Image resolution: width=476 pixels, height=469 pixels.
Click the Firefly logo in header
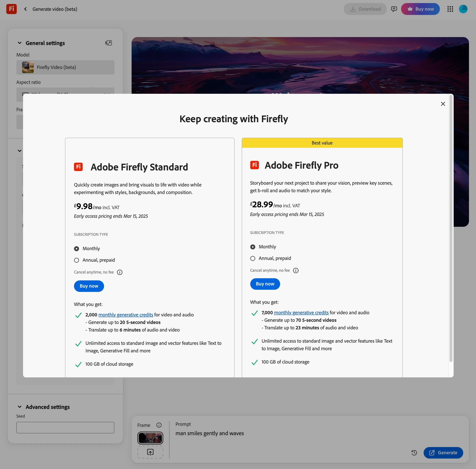pyautogui.click(x=11, y=9)
